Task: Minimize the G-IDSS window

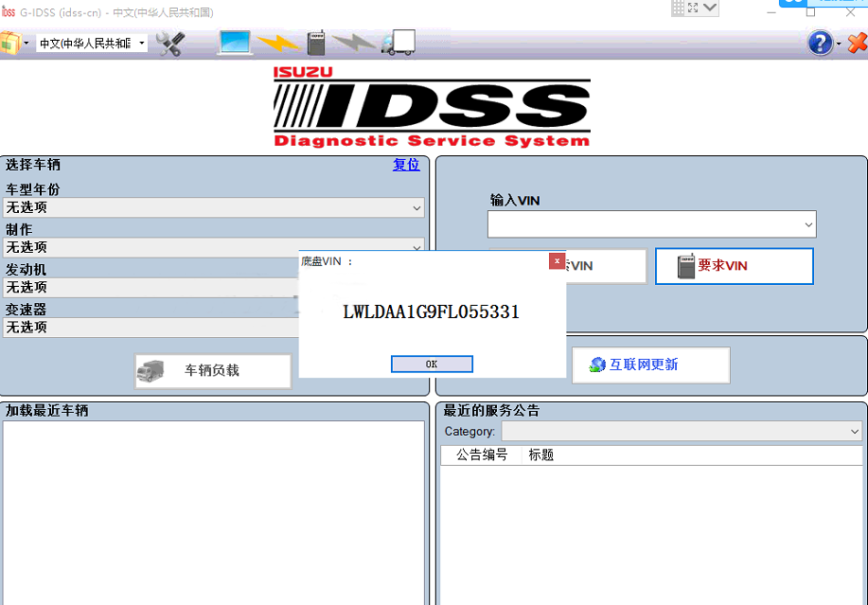Action: pos(771,12)
